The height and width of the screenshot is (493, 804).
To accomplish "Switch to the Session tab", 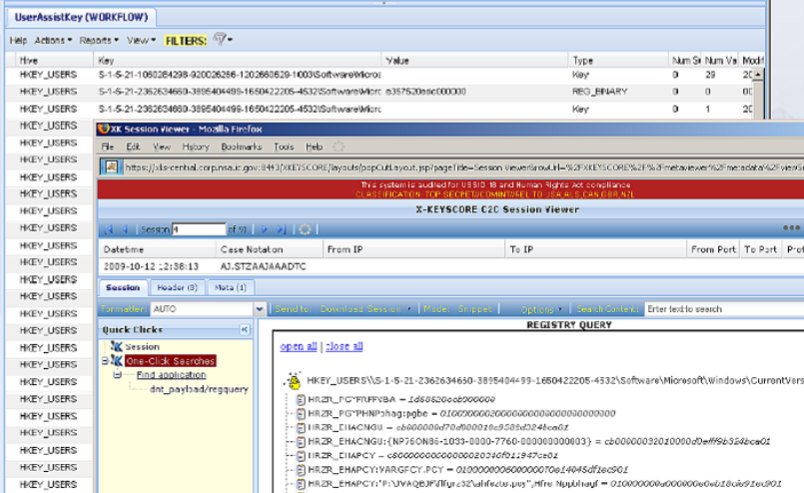I will 123,287.
